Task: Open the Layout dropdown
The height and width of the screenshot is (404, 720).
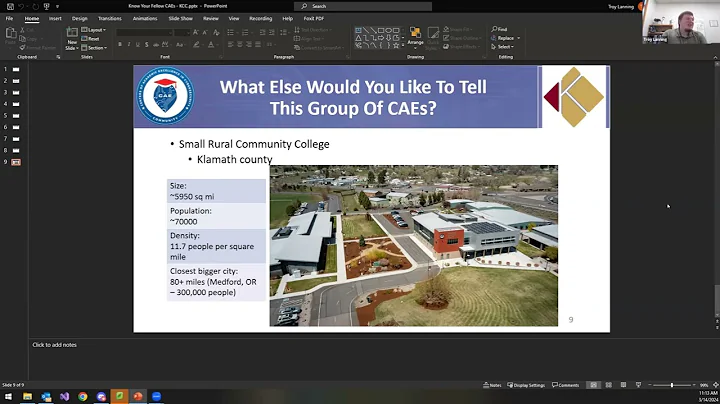Action: point(94,30)
